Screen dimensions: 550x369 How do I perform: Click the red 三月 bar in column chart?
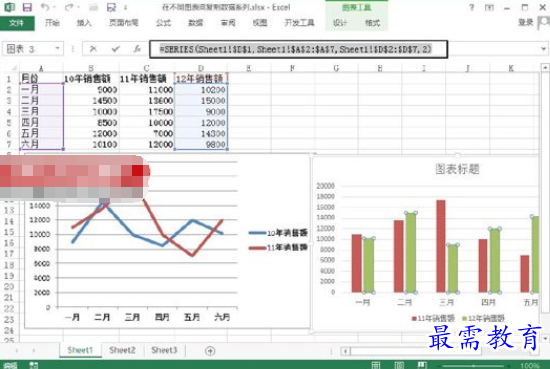click(x=441, y=246)
